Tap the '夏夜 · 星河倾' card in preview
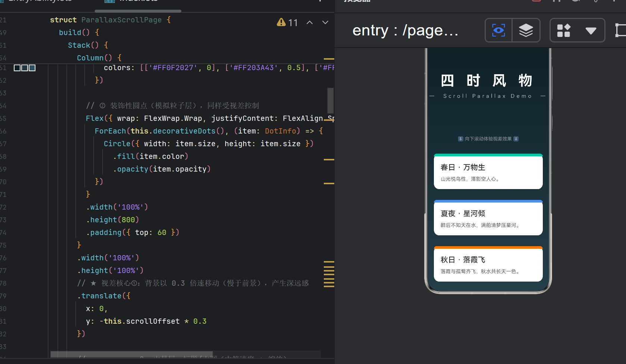626x364 pixels. [x=488, y=218]
